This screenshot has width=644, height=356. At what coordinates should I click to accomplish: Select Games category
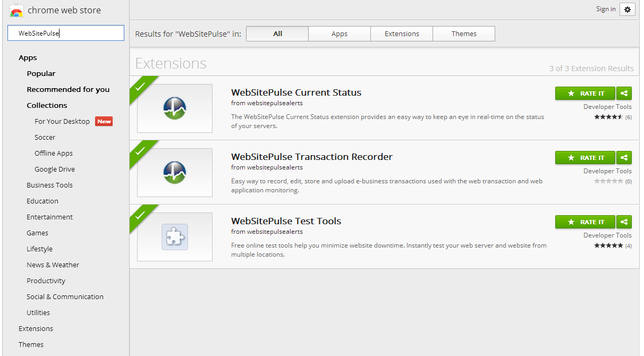click(x=37, y=233)
